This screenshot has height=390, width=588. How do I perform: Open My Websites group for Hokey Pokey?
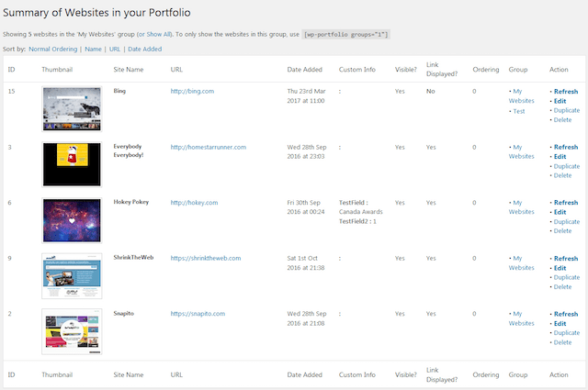coord(521,207)
